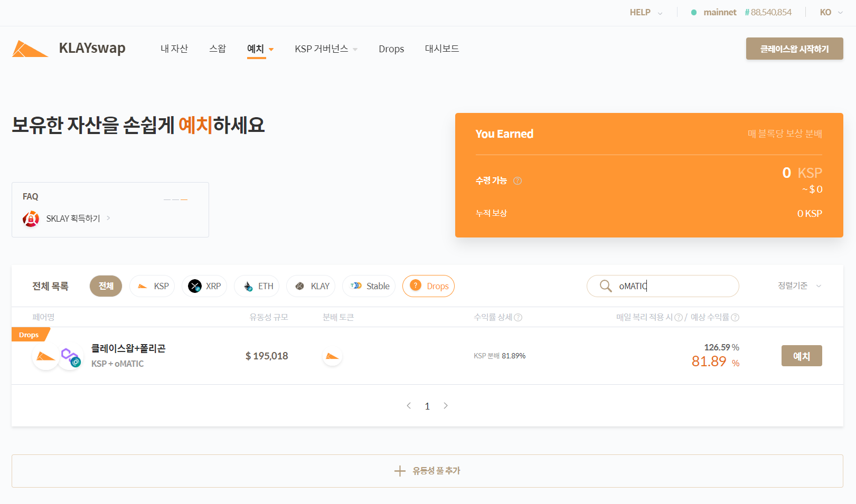Click the 유동성 풀 추가 button
The image size is (856, 504).
[x=427, y=471]
